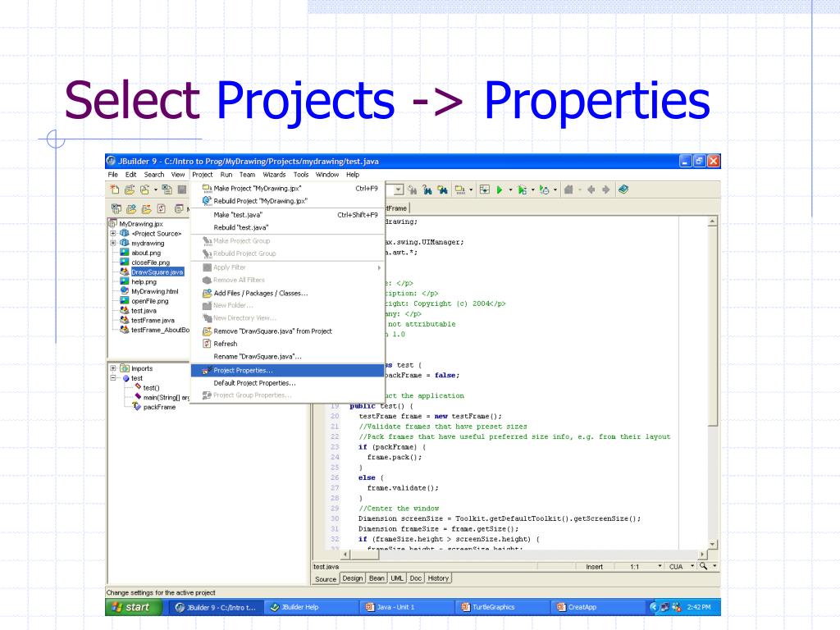Screen dimensions: 840x630
Task: Click the Forward navigation arrow icon
Action: 606,189
